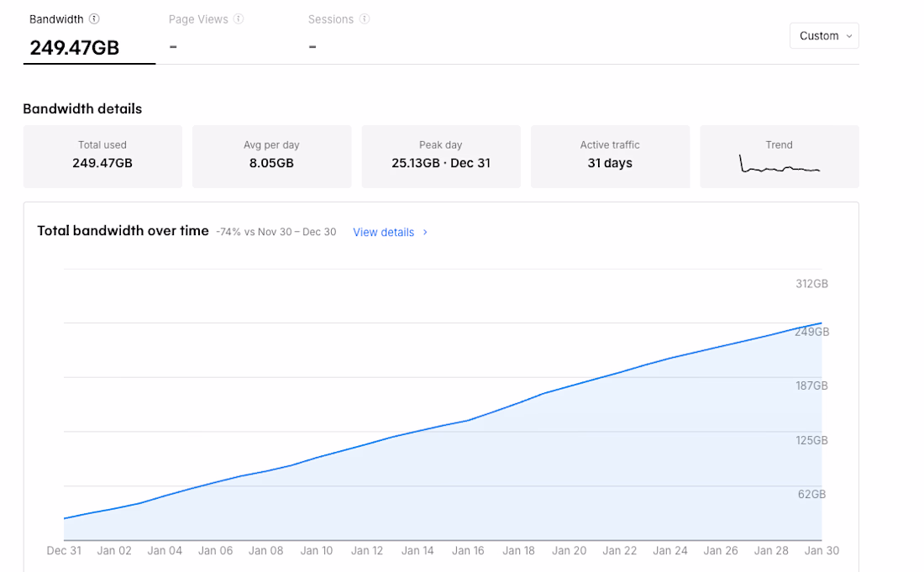924x572 pixels.
Task: Click the Page Views info icon
Action: coord(239,18)
